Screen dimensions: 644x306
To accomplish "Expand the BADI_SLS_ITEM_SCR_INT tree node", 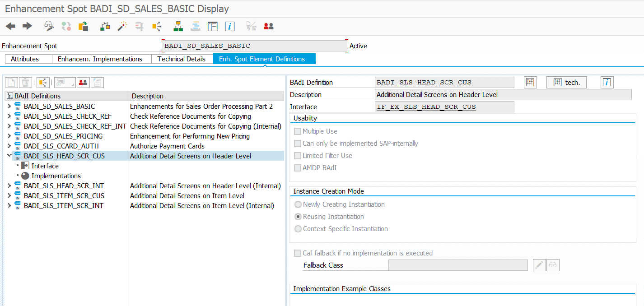I will (9, 206).
